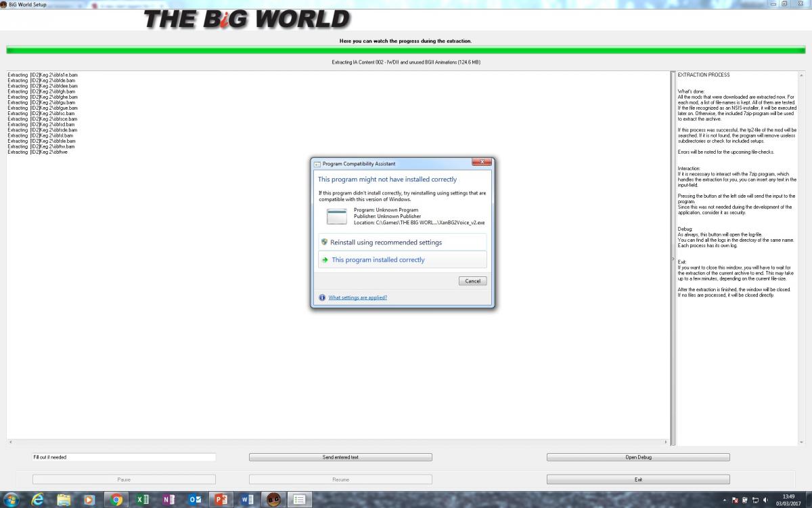Click the network tray icon
Viewport: 812px width, 508px height.
[755, 500]
